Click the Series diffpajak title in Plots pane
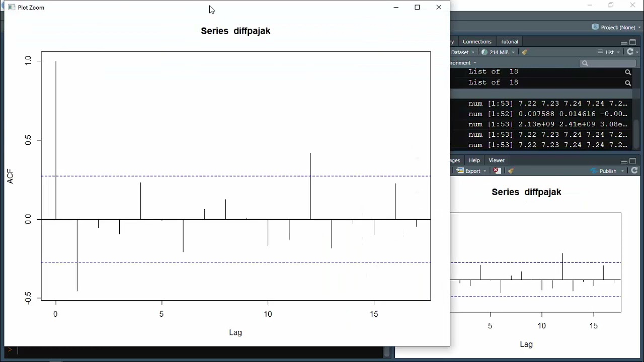The height and width of the screenshot is (362, 644). tap(526, 192)
